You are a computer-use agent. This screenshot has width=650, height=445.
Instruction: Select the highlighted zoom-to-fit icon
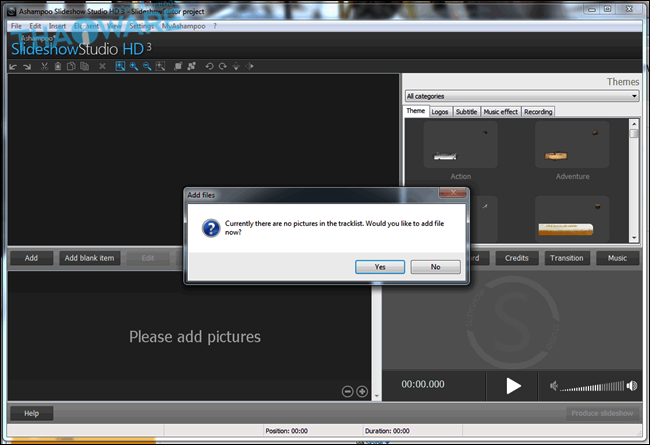pos(120,66)
